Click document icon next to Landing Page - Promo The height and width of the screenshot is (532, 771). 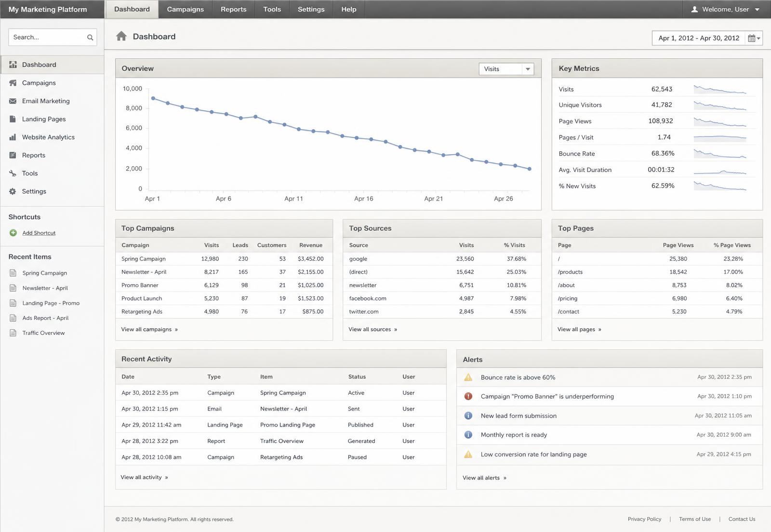[13, 303]
